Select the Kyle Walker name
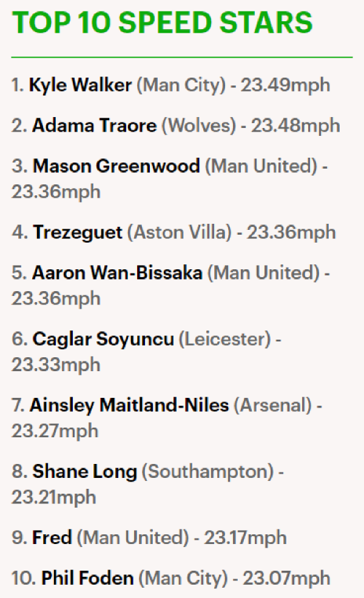This screenshot has height=598, width=364. click(x=80, y=86)
